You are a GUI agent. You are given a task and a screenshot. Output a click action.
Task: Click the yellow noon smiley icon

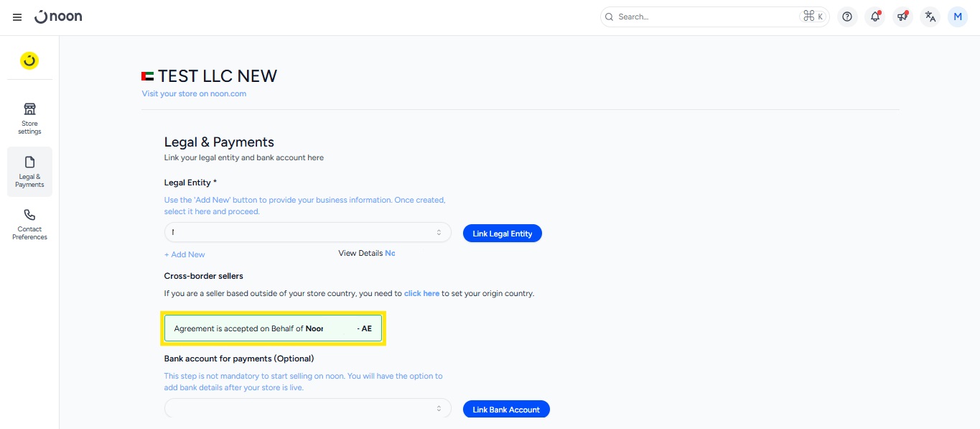point(29,61)
